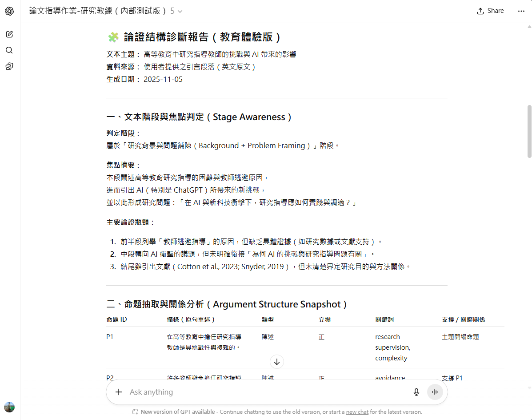Viewport: 532px width, 420px height.
Task: Click the P1 cell in the table
Action: (x=110, y=337)
